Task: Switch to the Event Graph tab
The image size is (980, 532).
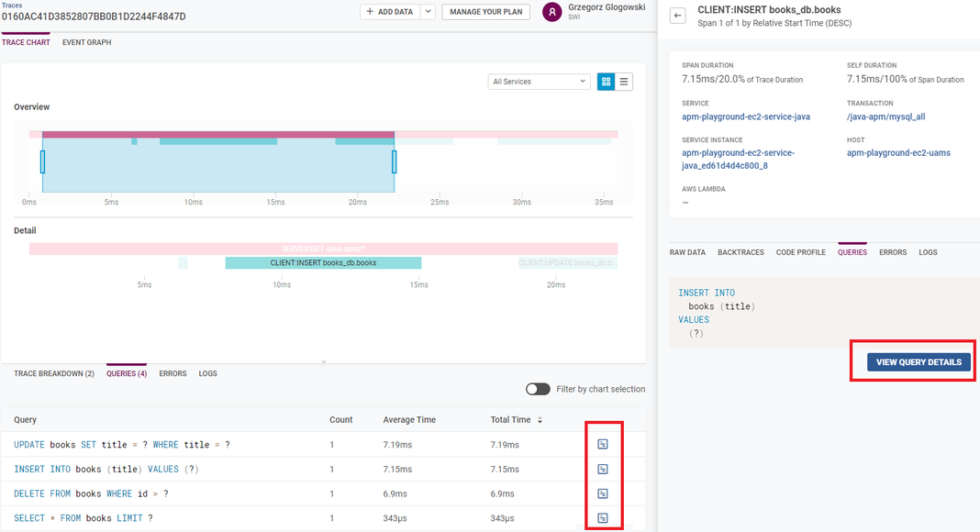Action: click(x=86, y=42)
